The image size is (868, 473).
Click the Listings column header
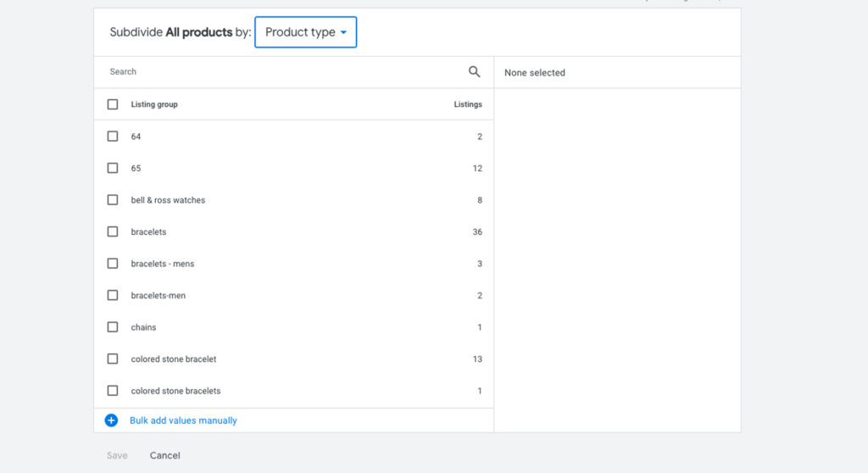467,104
